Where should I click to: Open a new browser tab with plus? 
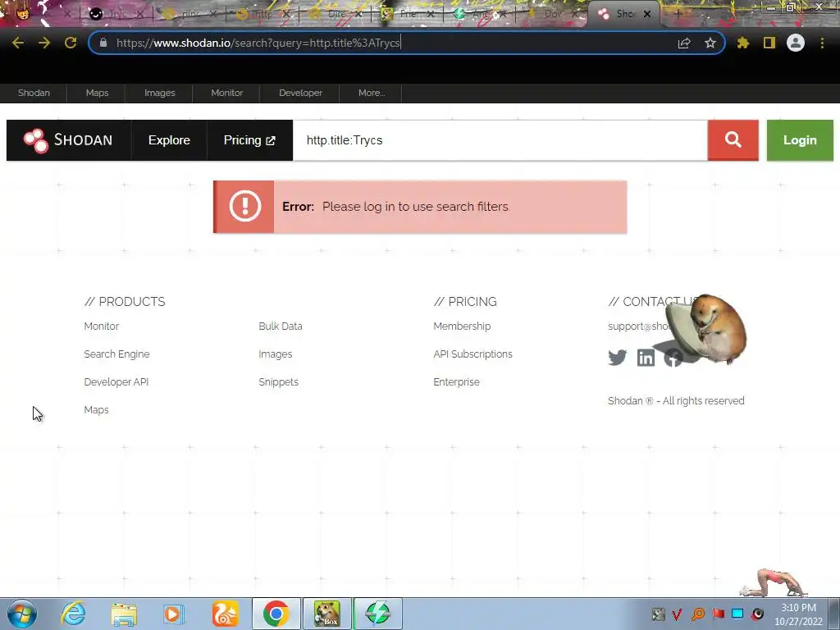tap(677, 14)
